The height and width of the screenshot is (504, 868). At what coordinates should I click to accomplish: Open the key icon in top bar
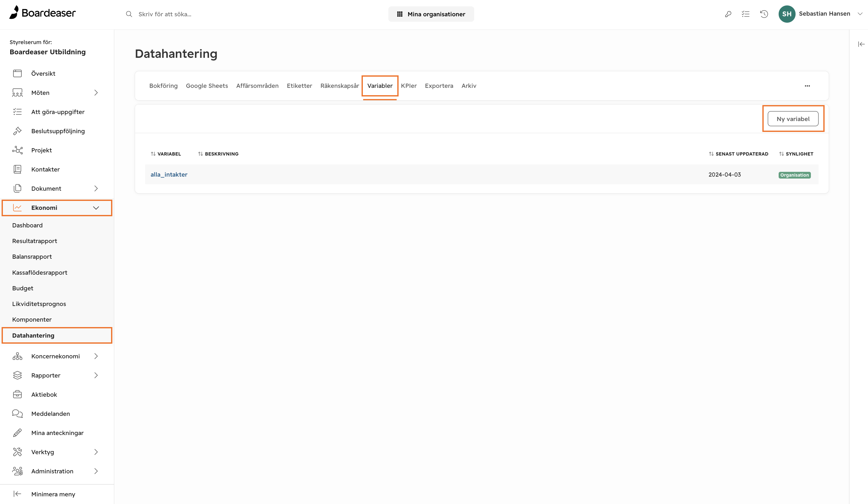pos(728,14)
